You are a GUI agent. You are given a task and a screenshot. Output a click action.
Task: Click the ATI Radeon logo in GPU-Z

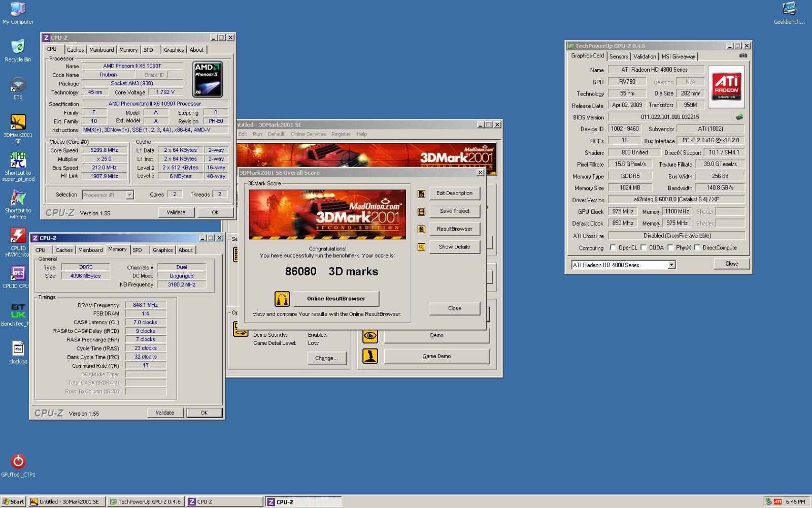(726, 86)
